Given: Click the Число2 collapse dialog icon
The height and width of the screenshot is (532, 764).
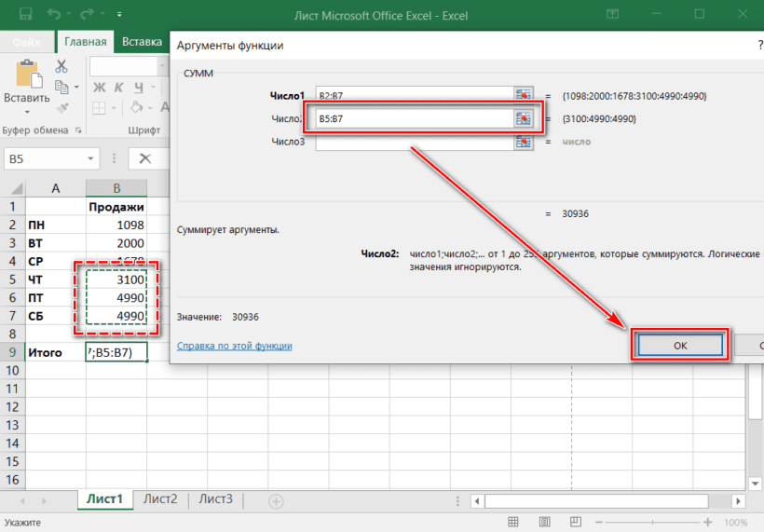Looking at the screenshot, I should 524,118.
